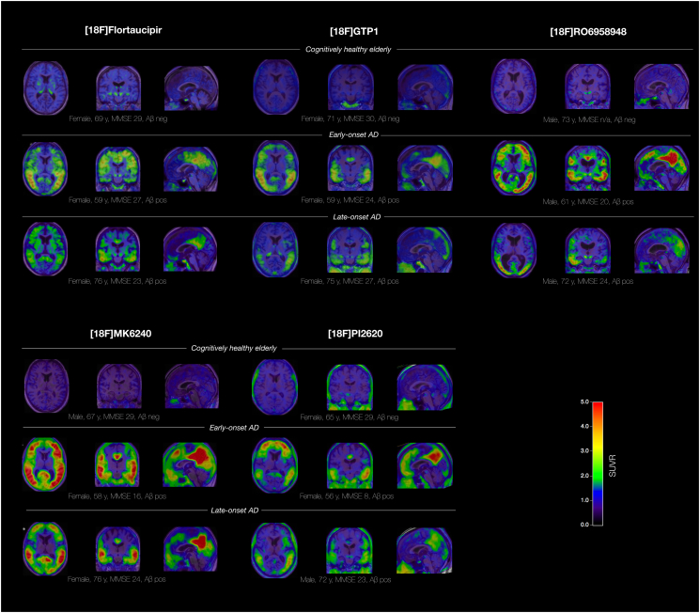700x613 pixels.
Task: Open PI2620 healthy elderly axial scan
Action: click(275, 387)
